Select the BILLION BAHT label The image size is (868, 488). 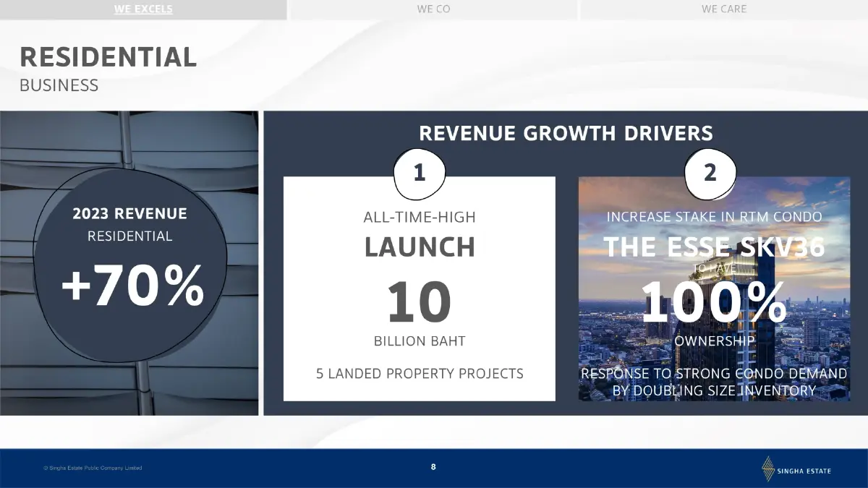420,341
